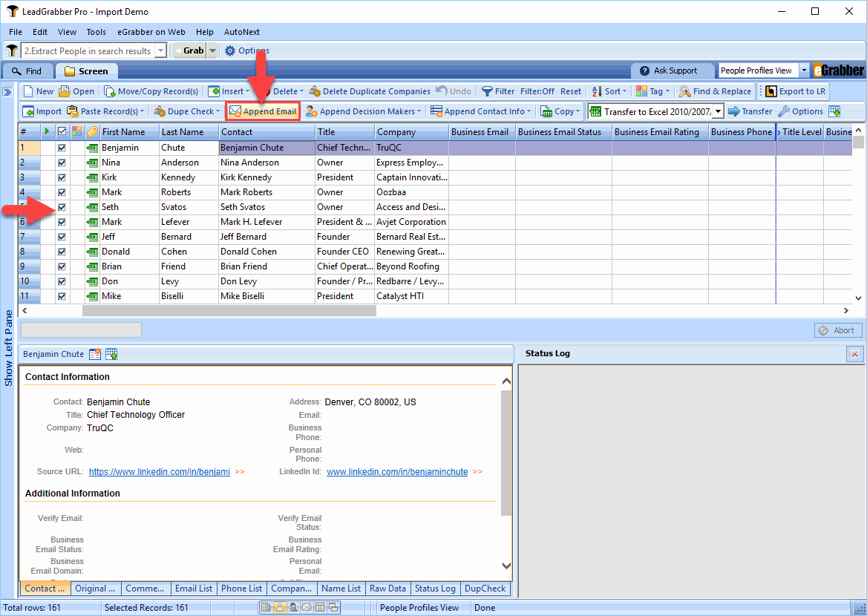This screenshot has height=616, width=867.
Task: Open the Sort dropdown arrow
Action: pos(625,91)
